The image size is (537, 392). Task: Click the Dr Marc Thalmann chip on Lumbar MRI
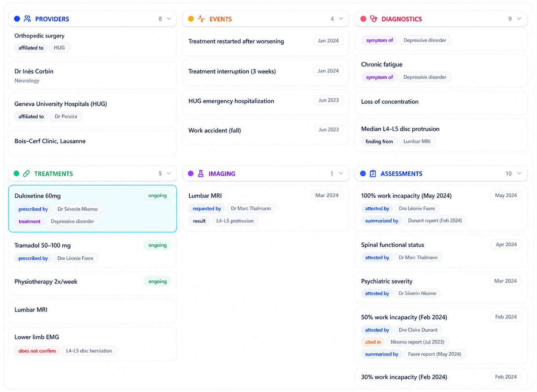click(251, 209)
